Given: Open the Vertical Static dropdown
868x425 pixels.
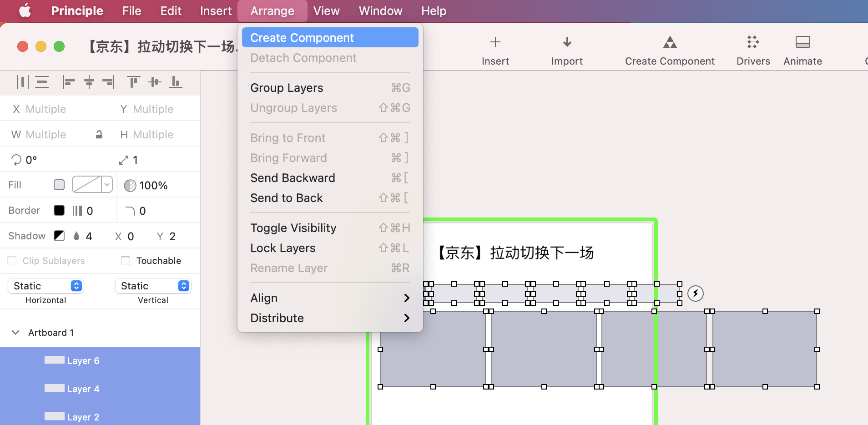Looking at the screenshot, I should [x=153, y=286].
